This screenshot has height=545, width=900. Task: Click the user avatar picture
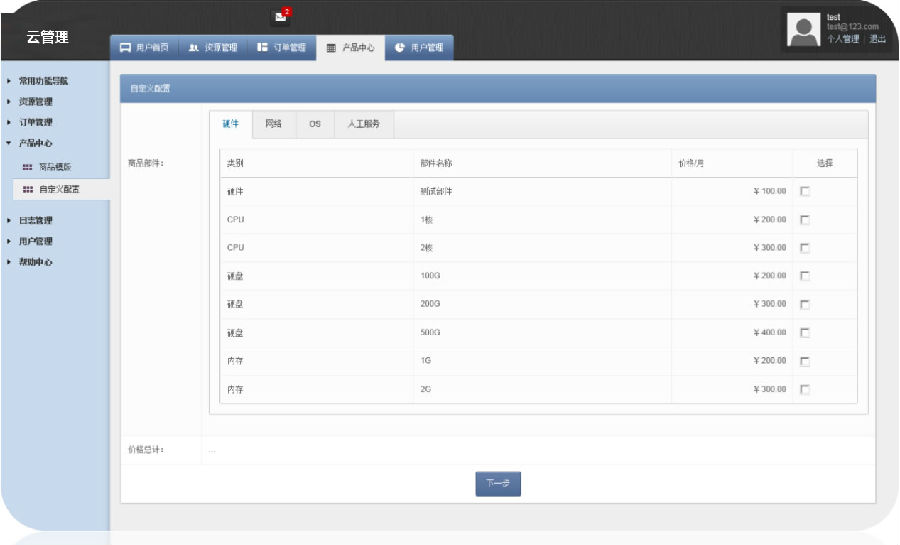803,30
